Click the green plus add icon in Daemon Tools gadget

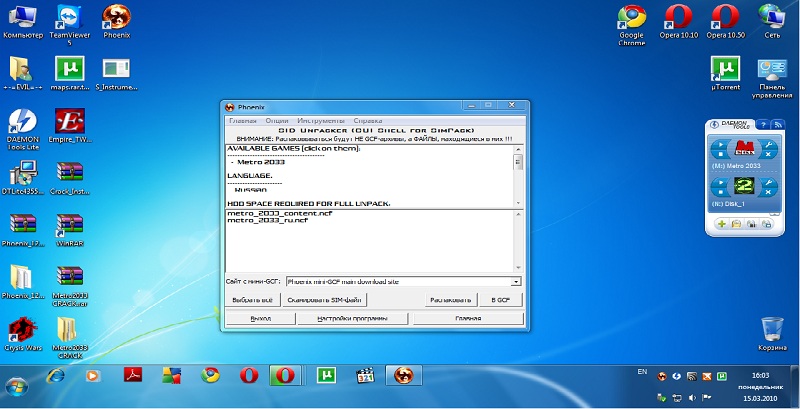click(x=721, y=223)
